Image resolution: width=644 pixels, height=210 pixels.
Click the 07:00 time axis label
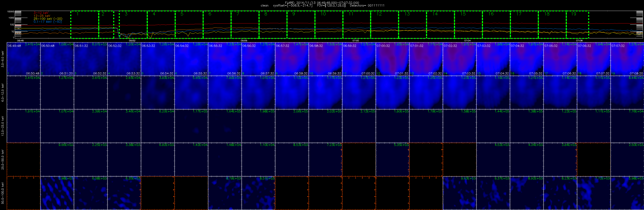point(356,40)
